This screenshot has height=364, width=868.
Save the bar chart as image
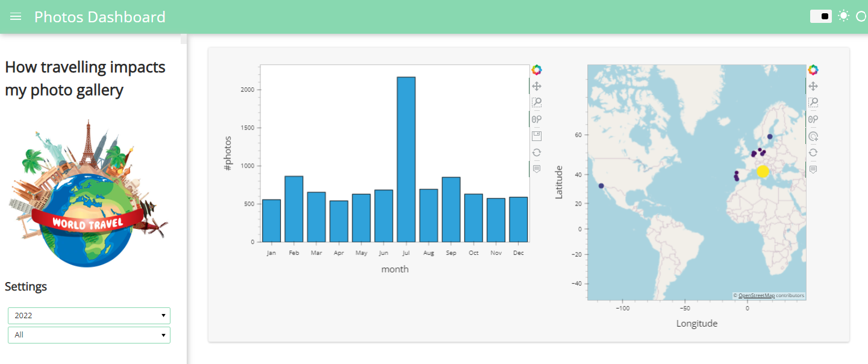pyautogui.click(x=537, y=136)
